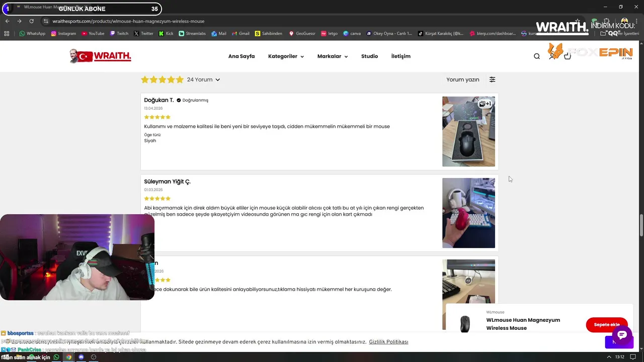This screenshot has height=362, width=644.
Task: Click the Wraith site logo
Action: (100, 56)
